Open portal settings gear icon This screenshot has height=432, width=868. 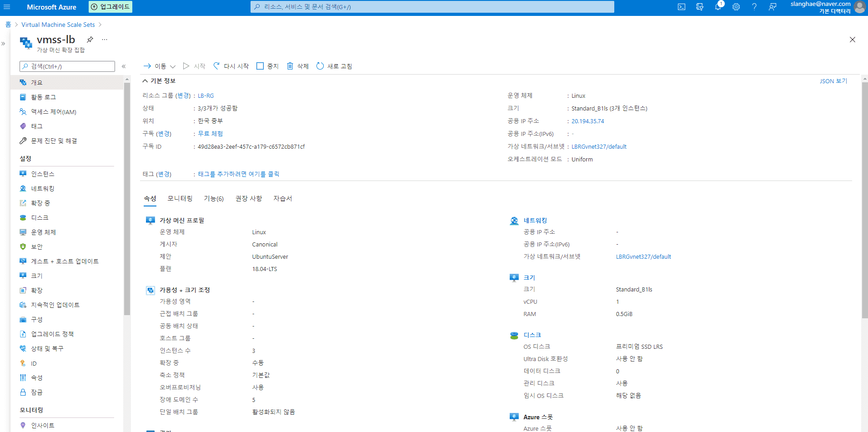click(x=736, y=7)
